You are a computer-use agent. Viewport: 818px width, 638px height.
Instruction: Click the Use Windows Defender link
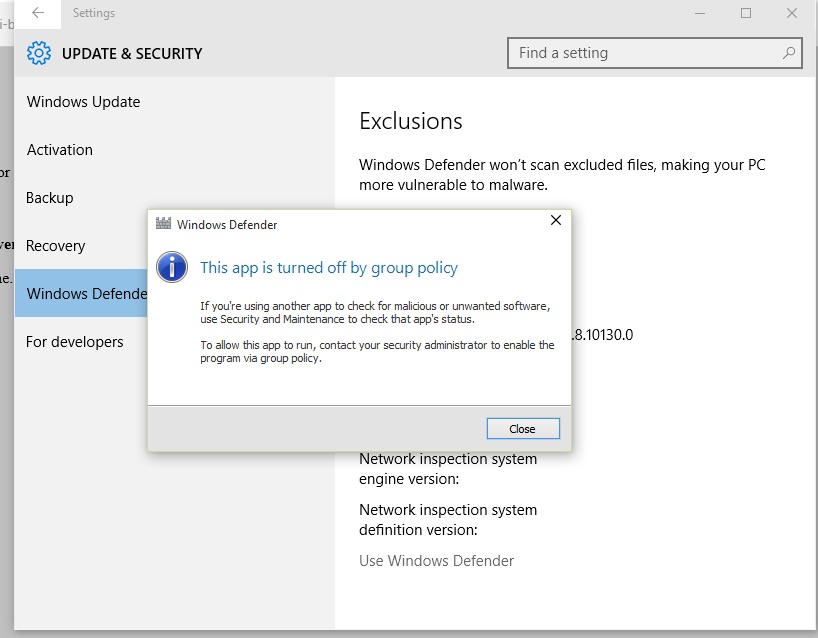click(x=436, y=560)
